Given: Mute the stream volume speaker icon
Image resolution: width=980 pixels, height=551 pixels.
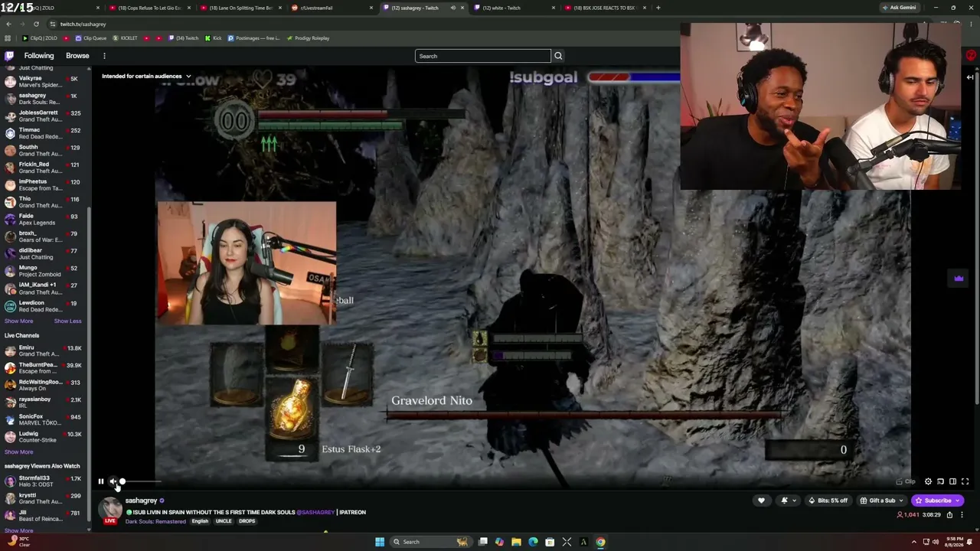Looking at the screenshot, I should pyautogui.click(x=113, y=481).
